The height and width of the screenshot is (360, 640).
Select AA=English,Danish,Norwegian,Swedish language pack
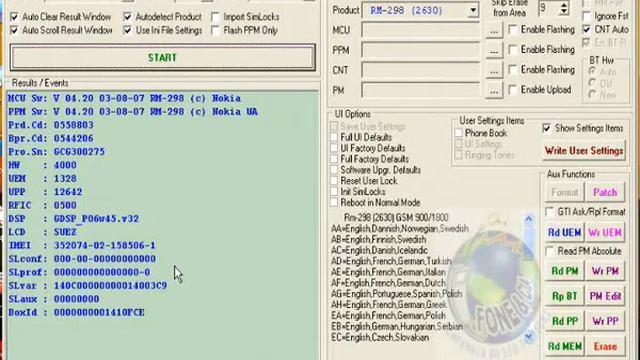click(400, 229)
